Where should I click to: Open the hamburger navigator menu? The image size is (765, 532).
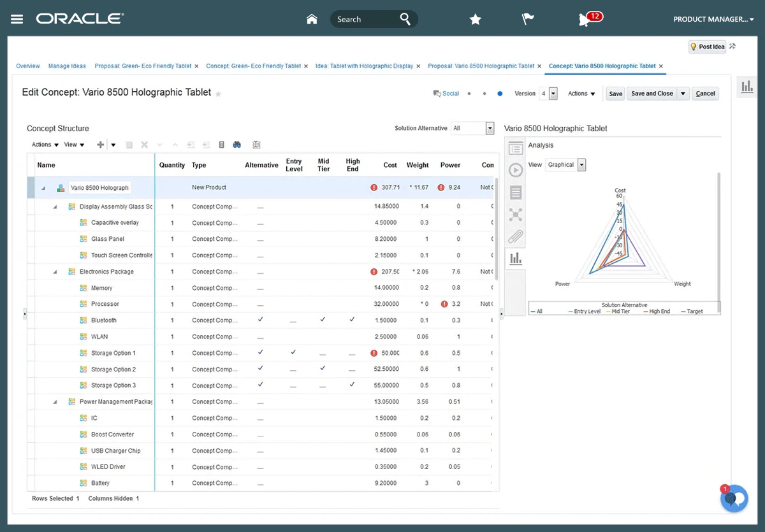tap(17, 19)
